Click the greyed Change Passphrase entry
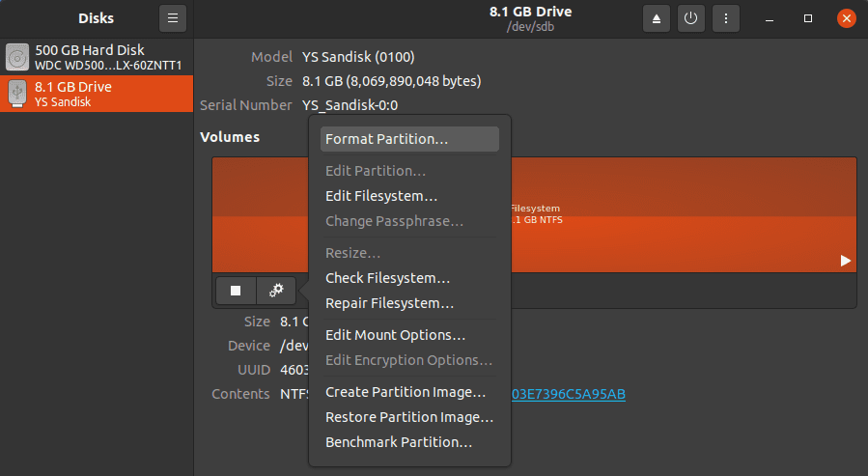Viewport: 868px width, 476px height. 409,221
